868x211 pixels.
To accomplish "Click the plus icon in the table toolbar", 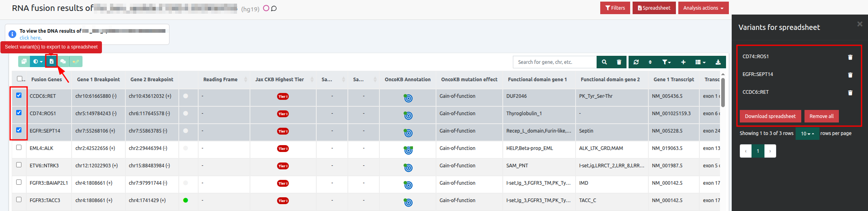I will click(683, 62).
